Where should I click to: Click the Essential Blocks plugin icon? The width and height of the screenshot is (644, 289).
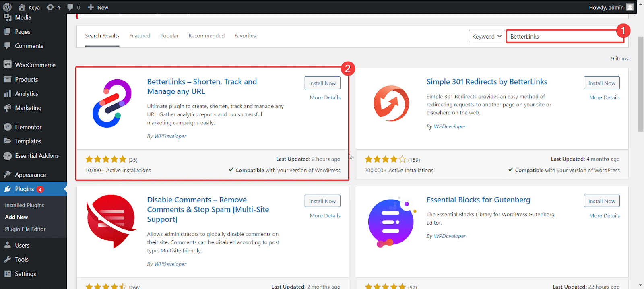coord(391,222)
